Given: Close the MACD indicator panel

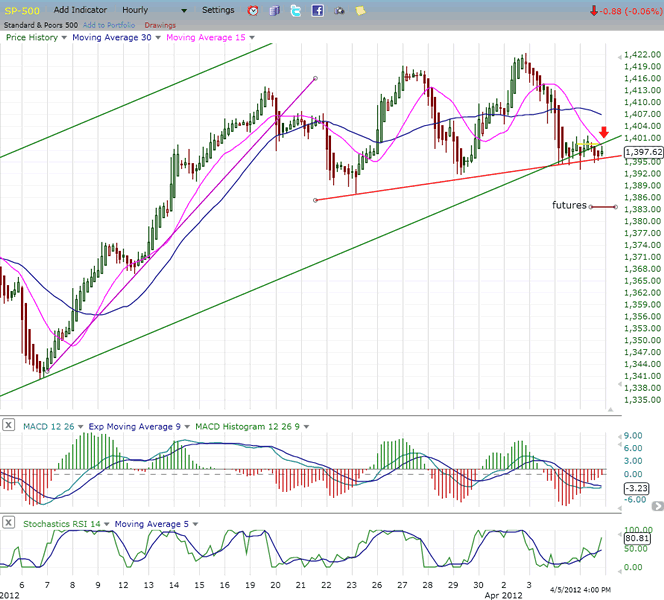Looking at the screenshot, I should [8, 425].
